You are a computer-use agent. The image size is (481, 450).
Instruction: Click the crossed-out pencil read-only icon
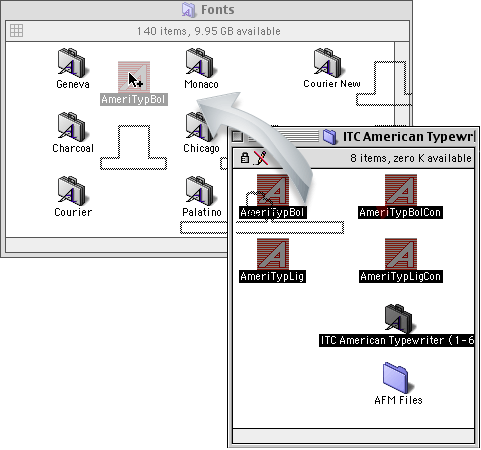261,158
